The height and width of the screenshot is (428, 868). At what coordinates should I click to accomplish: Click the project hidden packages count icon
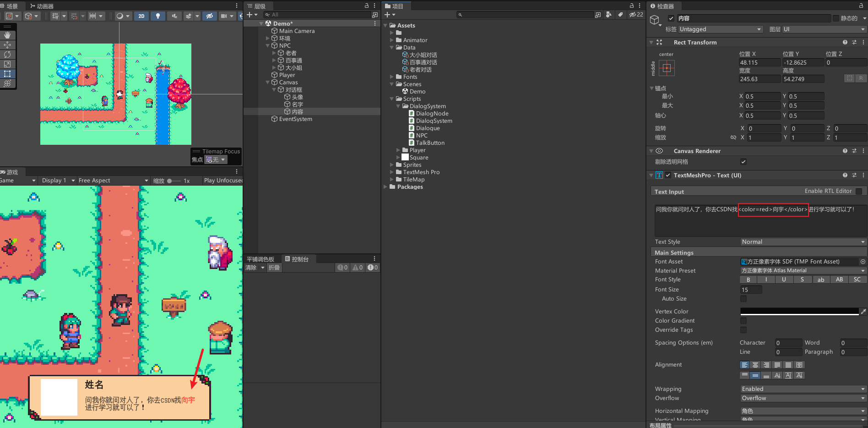point(636,15)
